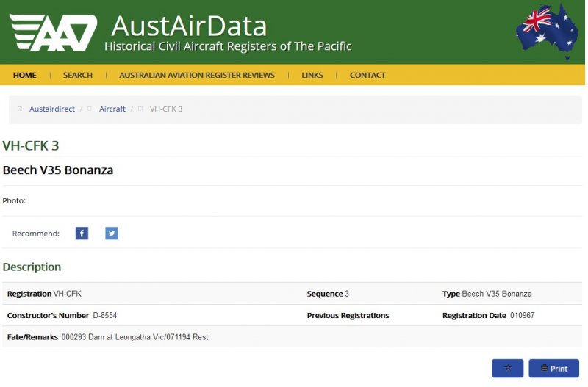Screen dimensions: 588x387
Task: Follow the Austairdirect breadcrumb link
Action: [x=52, y=109]
